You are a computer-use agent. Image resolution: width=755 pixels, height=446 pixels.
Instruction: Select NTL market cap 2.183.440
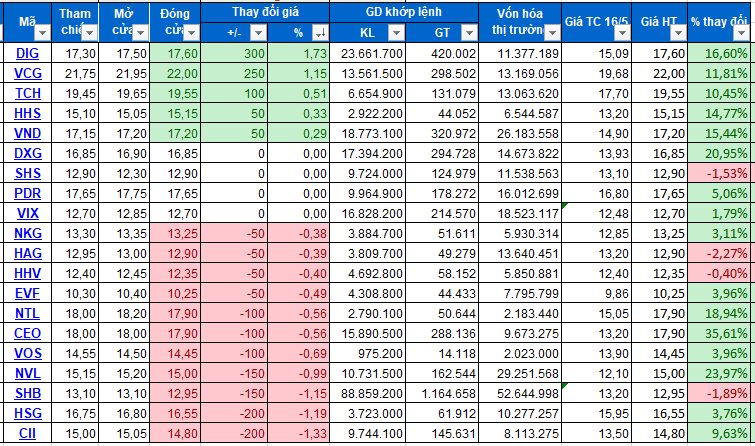click(520, 314)
